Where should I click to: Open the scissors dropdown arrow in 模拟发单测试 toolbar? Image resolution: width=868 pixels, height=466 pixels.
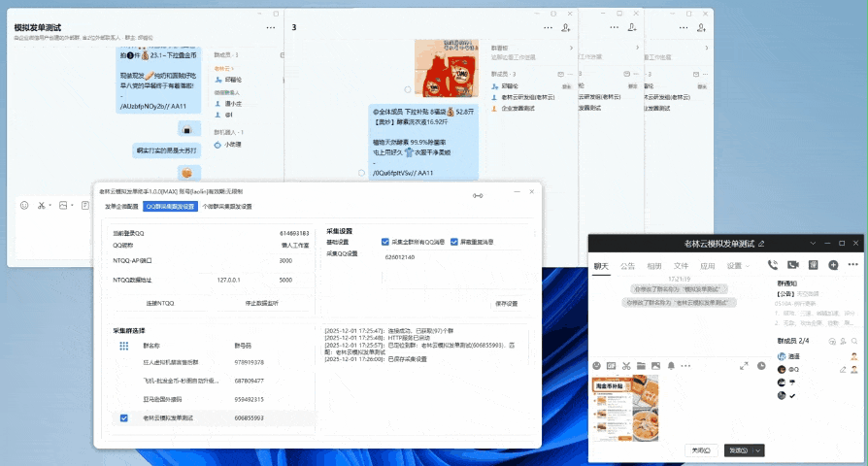pos(50,205)
